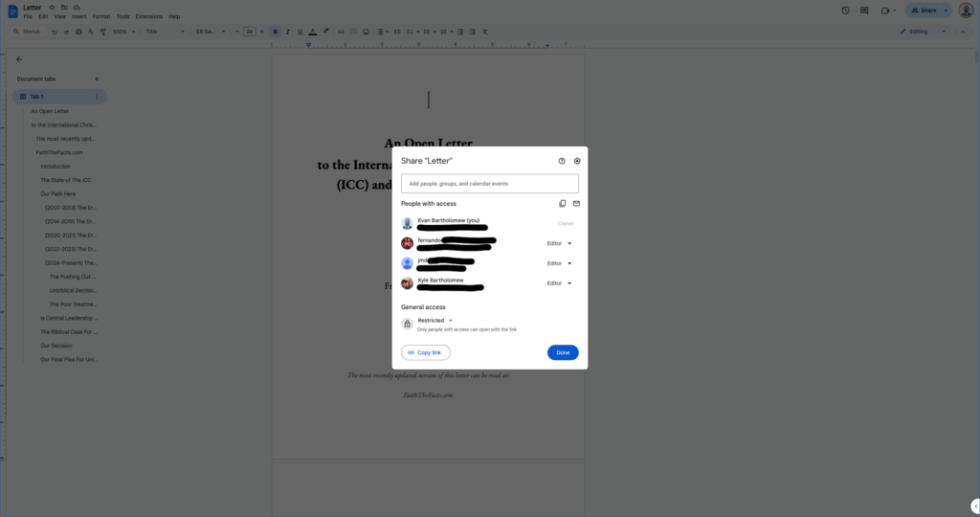The height and width of the screenshot is (517, 980).
Task: Click the Add people and groups field
Action: tap(489, 183)
